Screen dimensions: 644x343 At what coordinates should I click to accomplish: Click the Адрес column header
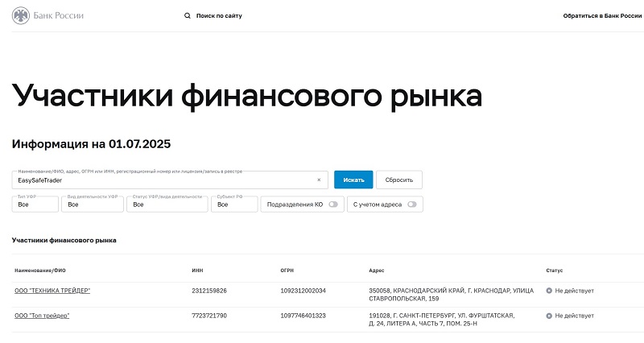377,271
